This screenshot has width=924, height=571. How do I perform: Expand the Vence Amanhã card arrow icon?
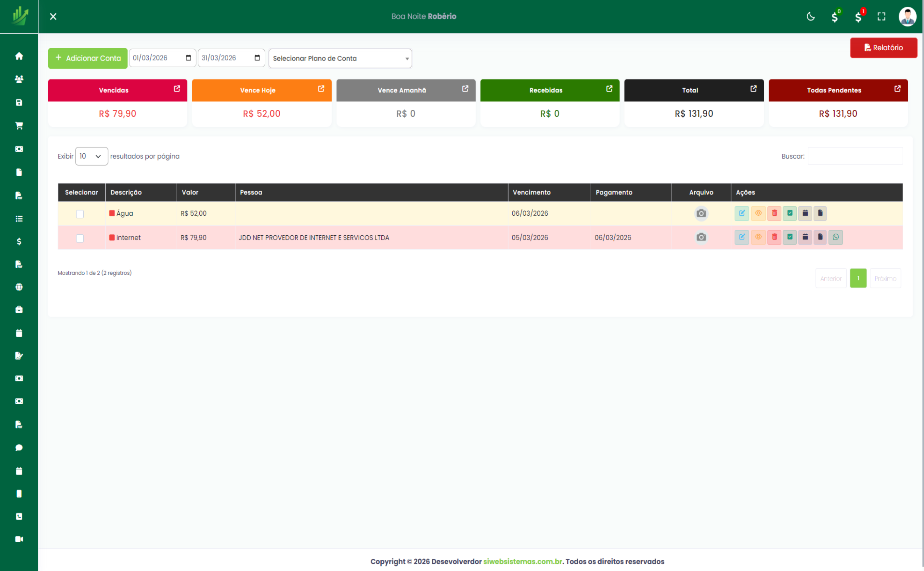[465, 89]
